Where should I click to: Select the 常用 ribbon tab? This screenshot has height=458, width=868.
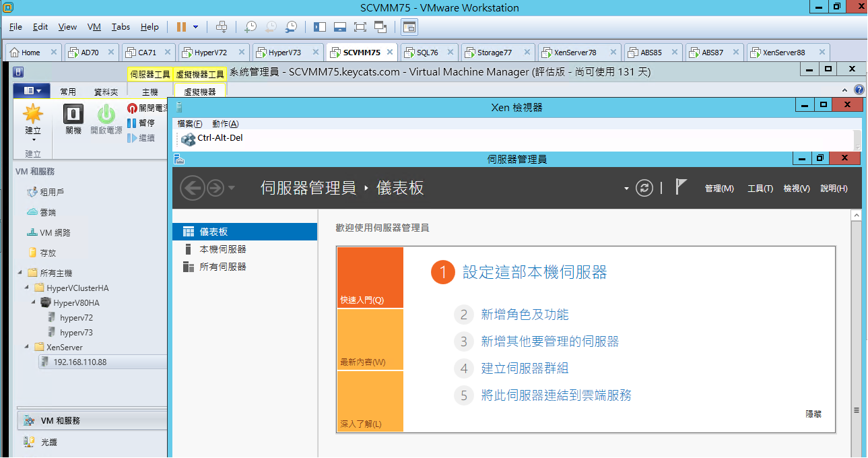[x=68, y=92]
